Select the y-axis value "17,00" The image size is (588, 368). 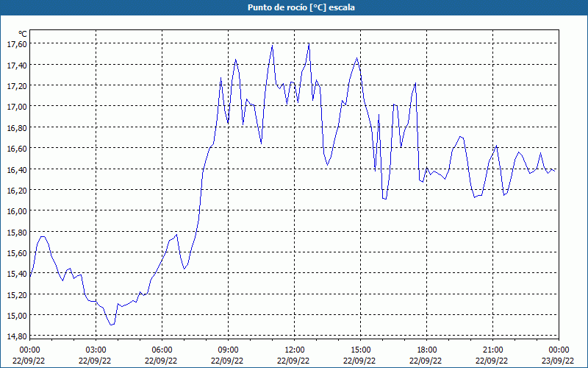tap(17, 107)
